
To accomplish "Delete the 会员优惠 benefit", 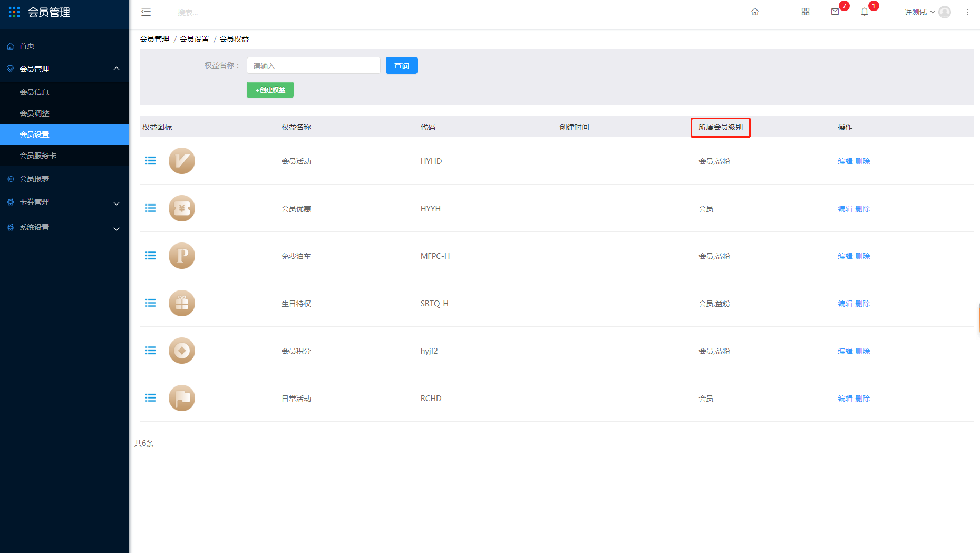I will click(862, 209).
